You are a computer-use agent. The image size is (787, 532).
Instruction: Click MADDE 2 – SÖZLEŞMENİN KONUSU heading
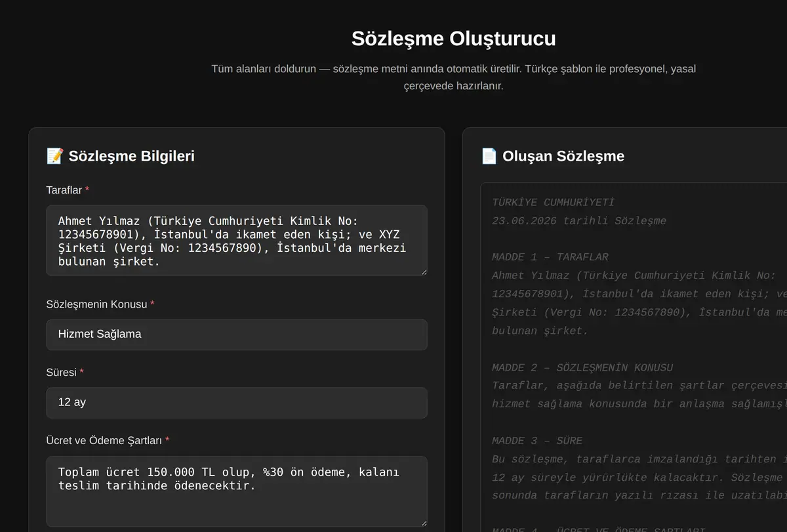click(x=582, y=367)
